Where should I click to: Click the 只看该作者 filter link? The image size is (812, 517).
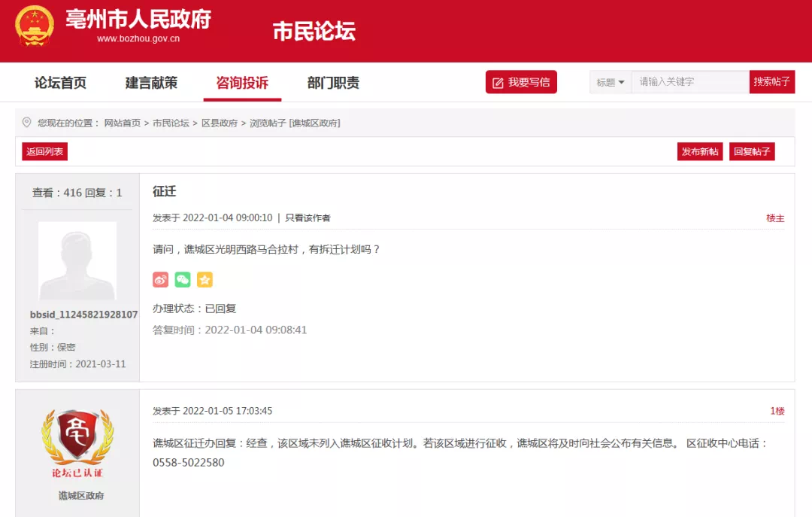[308, 218]
